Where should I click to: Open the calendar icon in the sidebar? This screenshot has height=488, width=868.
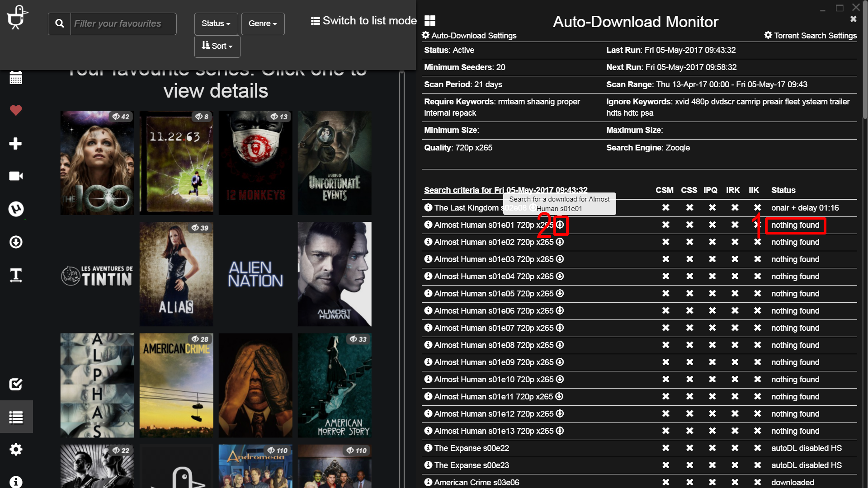[16, 78]
